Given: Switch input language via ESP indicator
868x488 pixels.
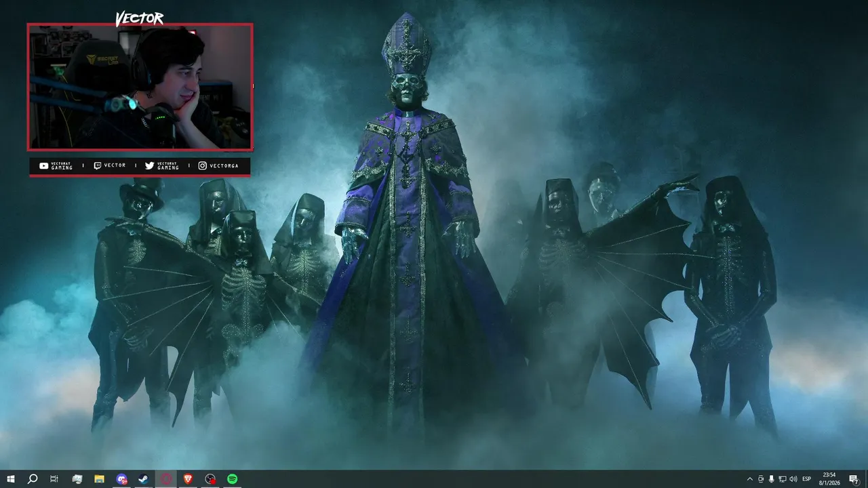Looking at the screenshot, I should point(807,479).
